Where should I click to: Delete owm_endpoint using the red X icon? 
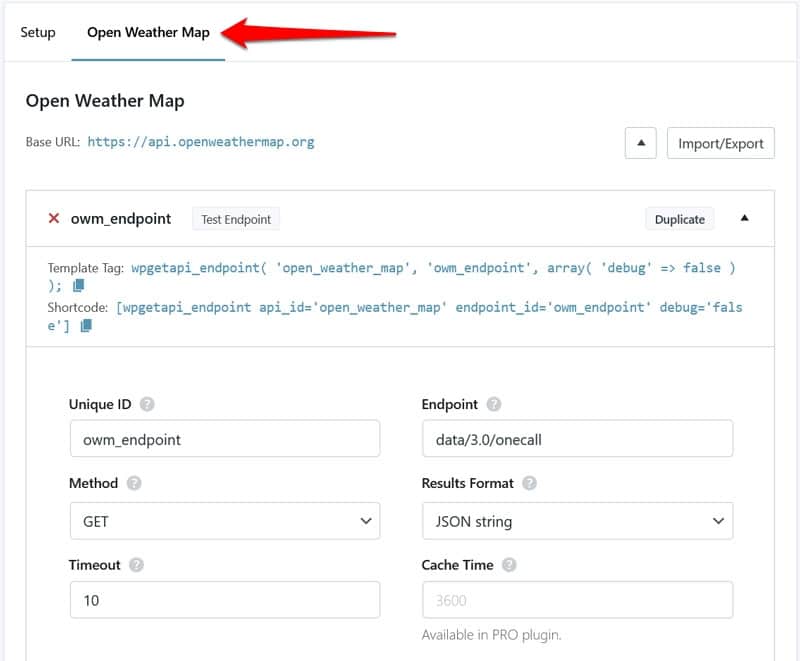click(54, 218)
